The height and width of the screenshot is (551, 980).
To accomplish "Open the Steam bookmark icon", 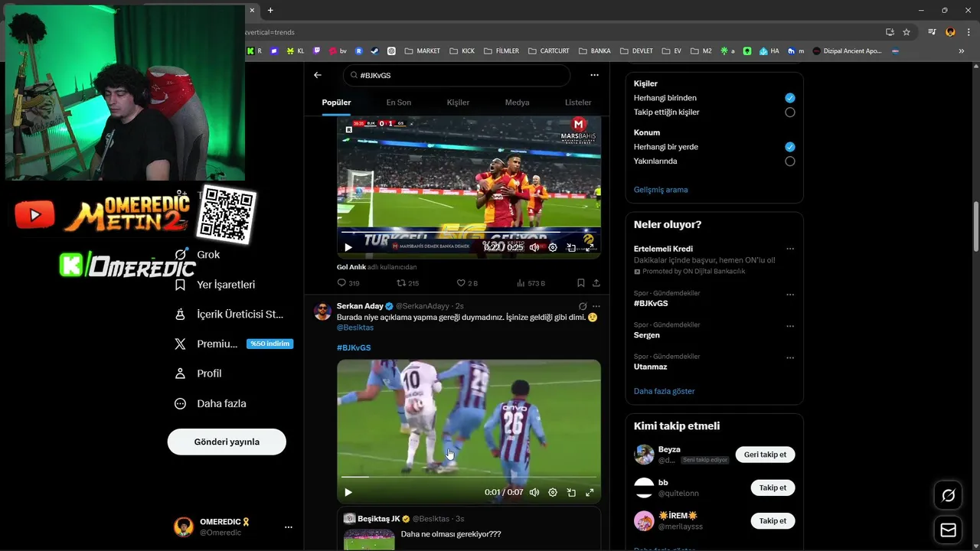I will [x=374, y=51].
